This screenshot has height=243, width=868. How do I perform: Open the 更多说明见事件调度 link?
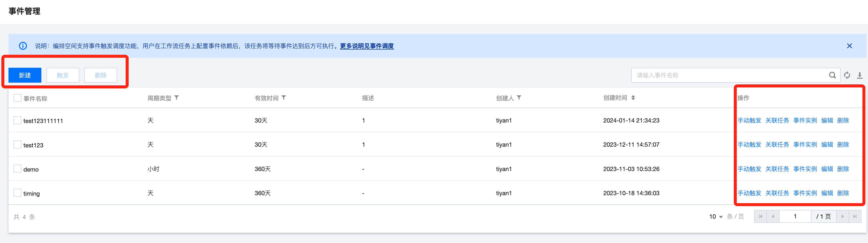coord(367,46)
